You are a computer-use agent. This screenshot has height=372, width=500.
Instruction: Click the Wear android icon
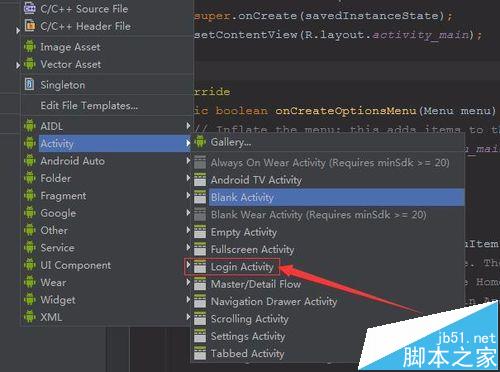tap(30, 282)
